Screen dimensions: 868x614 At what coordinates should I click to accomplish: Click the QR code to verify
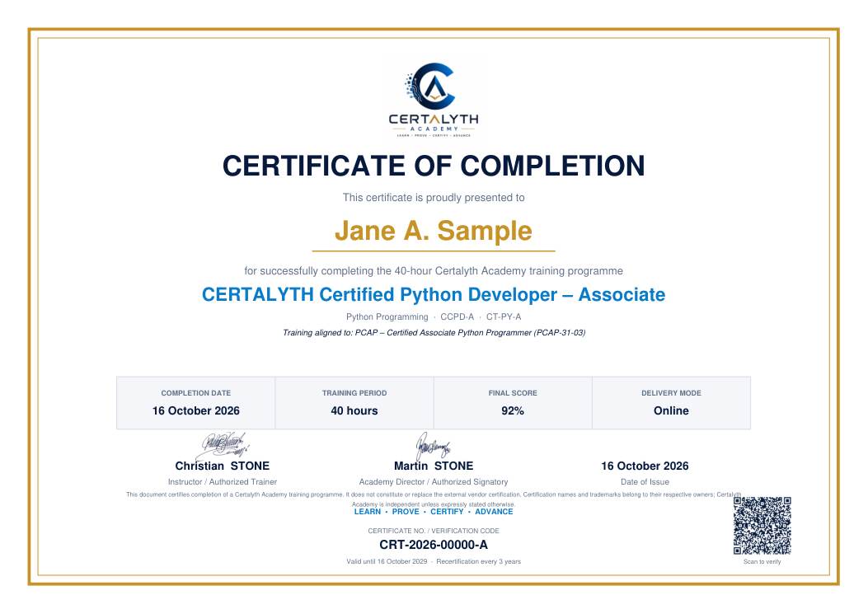pos(762,526)
